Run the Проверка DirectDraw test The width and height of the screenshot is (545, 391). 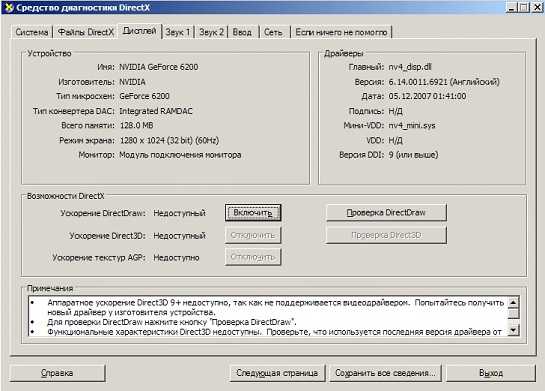tap(386, 212)
